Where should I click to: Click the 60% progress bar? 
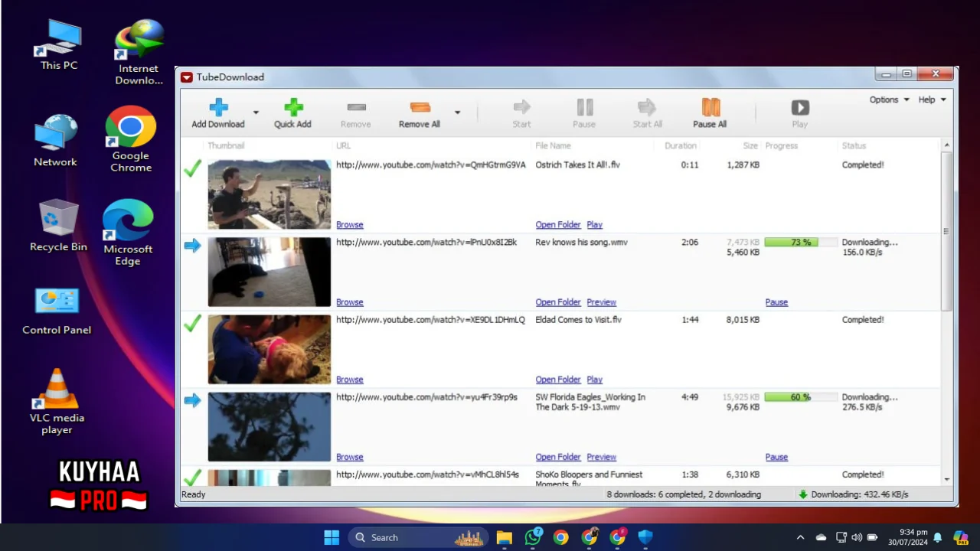coord(801,397)
